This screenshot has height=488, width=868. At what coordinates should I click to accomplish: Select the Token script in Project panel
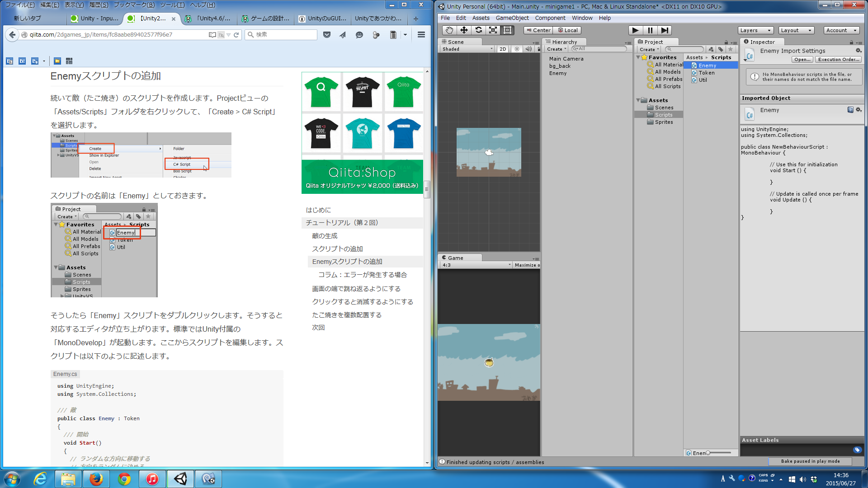(x=707, y=73)
